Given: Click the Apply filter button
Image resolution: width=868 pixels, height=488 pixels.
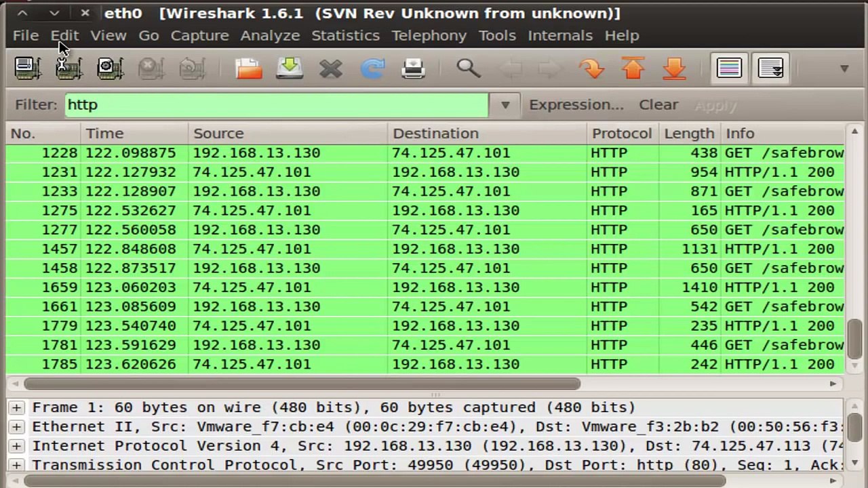Looking at the screenshot, I should click(x=715, y=105).
